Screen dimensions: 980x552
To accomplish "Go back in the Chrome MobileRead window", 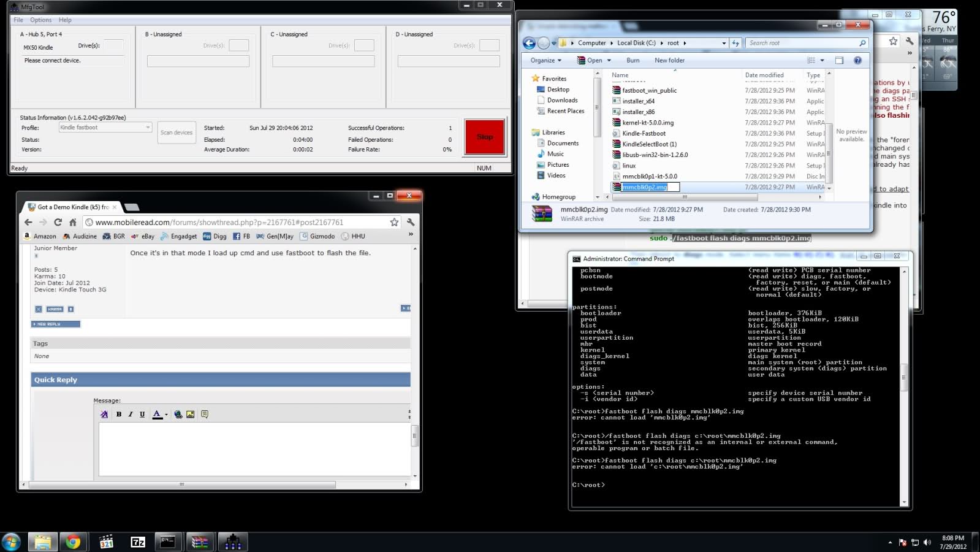I will 28,222.
